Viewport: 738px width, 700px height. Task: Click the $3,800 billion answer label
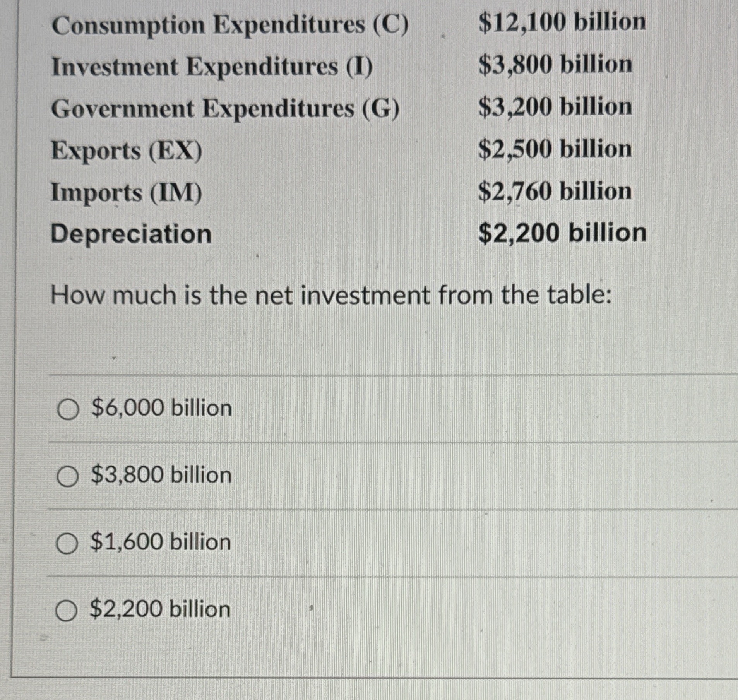click(161, 476)
